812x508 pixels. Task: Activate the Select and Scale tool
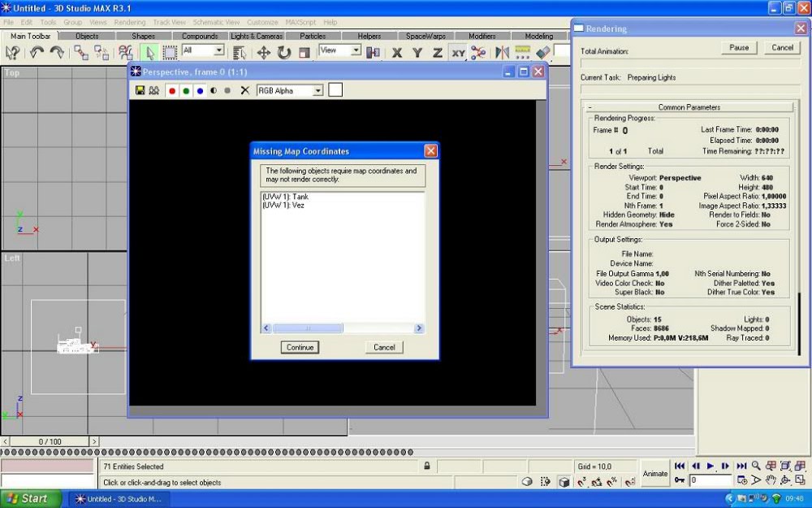[304, 52]
